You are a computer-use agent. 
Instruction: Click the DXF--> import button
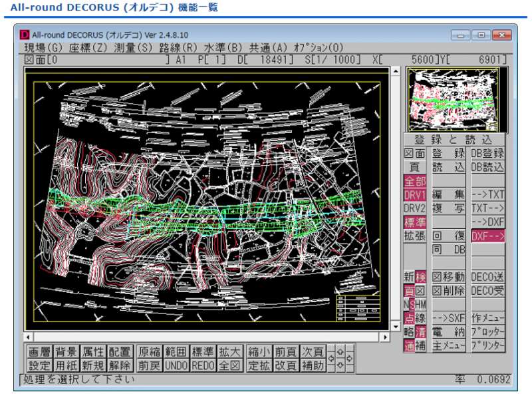click(487, 236)
